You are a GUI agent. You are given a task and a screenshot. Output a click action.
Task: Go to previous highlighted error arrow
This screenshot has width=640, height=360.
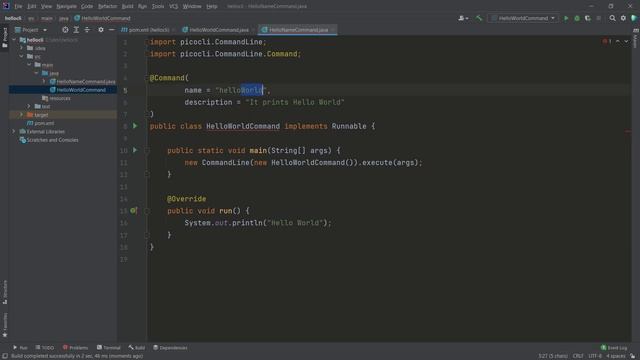click(618, 41)
